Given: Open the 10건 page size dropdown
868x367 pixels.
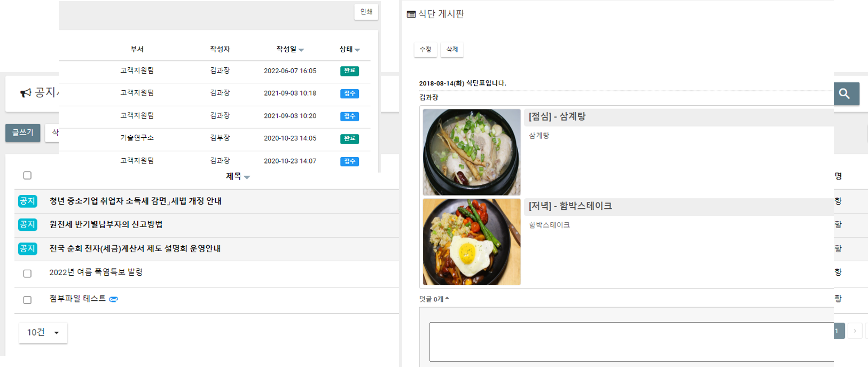Looking at the screenshot, I should click(x=43, y=332).
